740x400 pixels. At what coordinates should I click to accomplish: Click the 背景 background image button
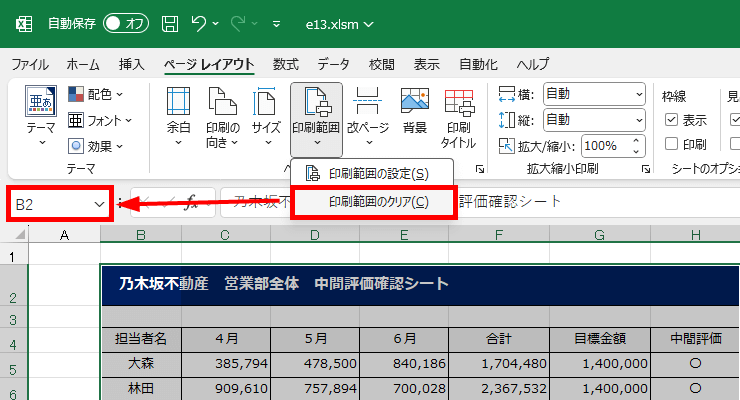pyautogui.click(x=415, y=111)
